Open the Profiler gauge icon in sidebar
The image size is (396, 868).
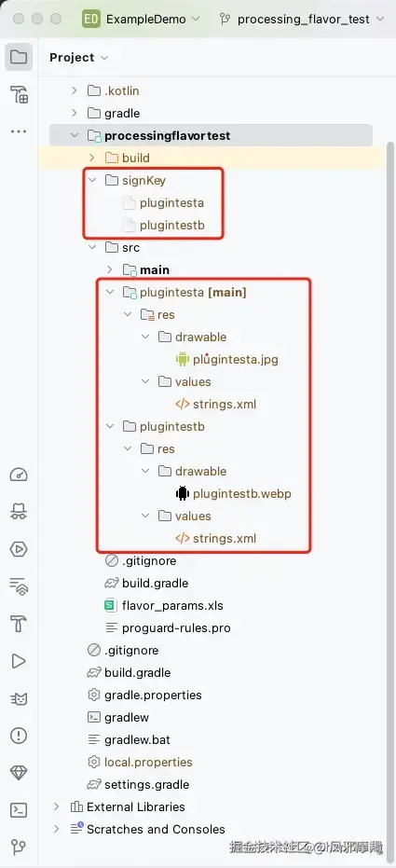[x=19, y=475]
